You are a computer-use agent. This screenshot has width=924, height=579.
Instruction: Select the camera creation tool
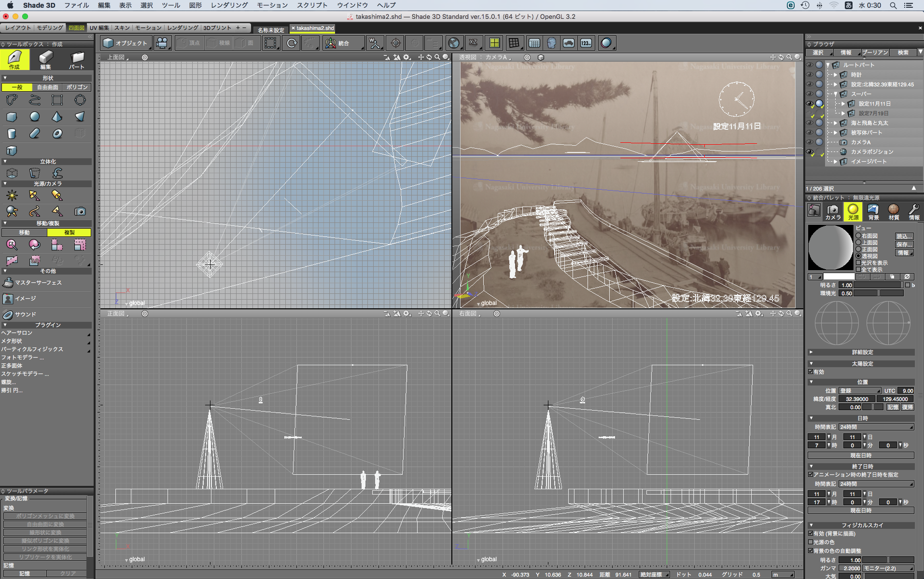tap(80, 211)
